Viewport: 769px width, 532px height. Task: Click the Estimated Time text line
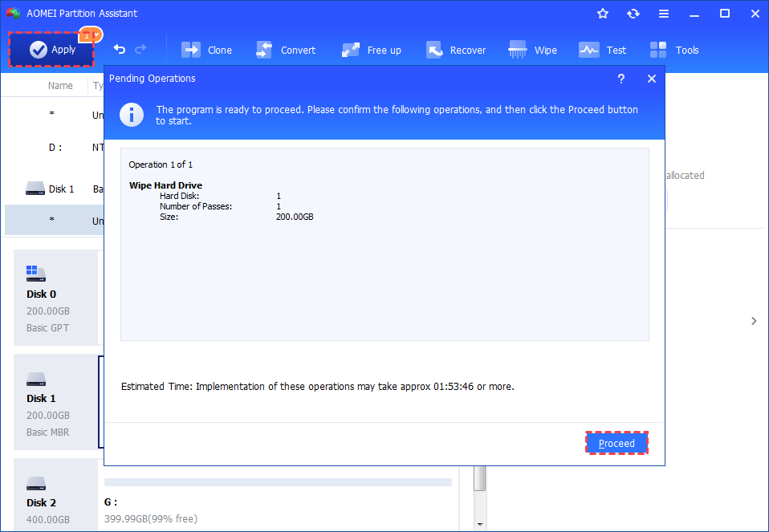(x=317, y=387)
